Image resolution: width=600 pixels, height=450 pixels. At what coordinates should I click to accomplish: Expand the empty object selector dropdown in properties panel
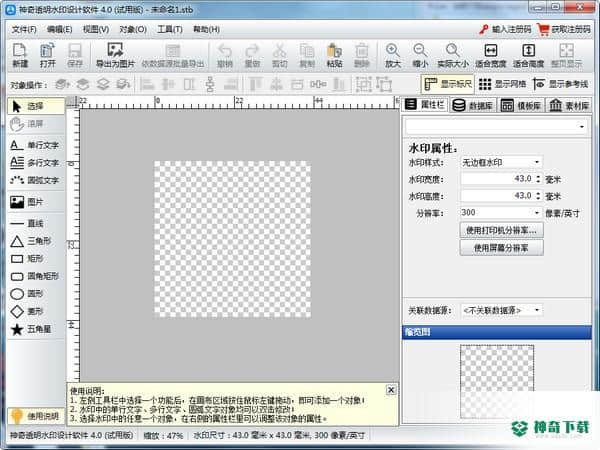click(x=496, y=126)
